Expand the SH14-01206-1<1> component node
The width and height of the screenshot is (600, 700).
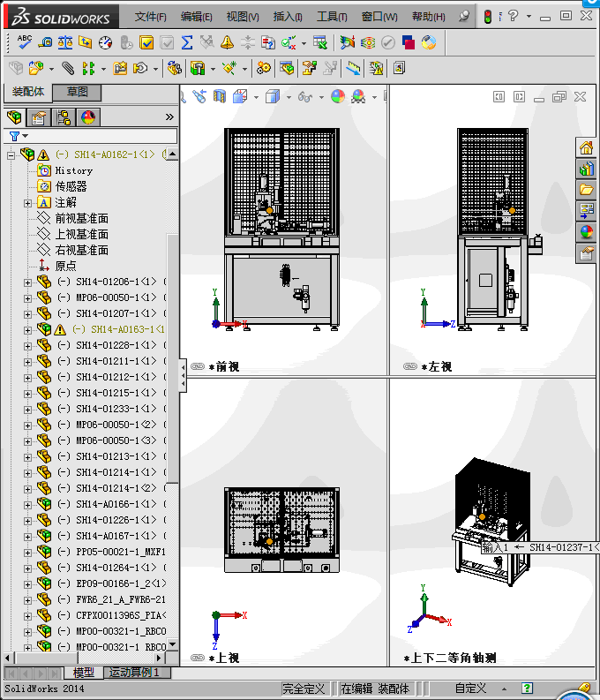tap(27, 282)
